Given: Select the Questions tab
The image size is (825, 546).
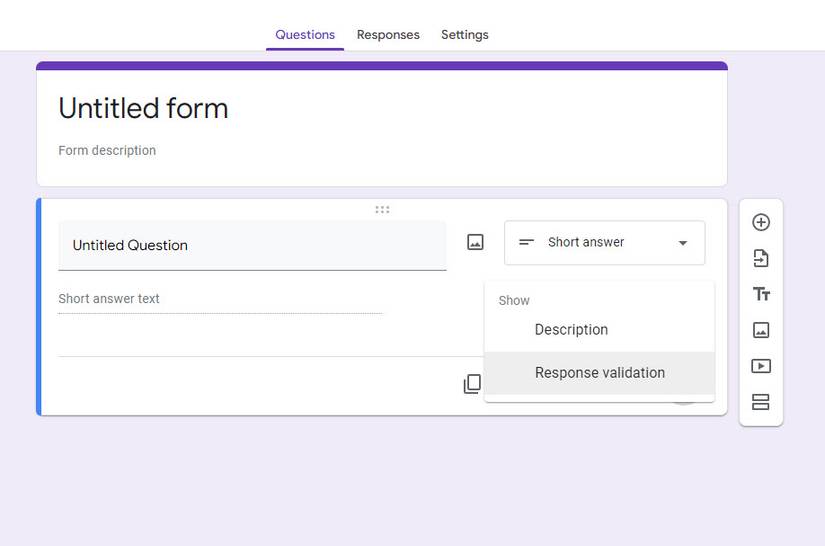Looking at the screenshot, I should pos(305,35).
